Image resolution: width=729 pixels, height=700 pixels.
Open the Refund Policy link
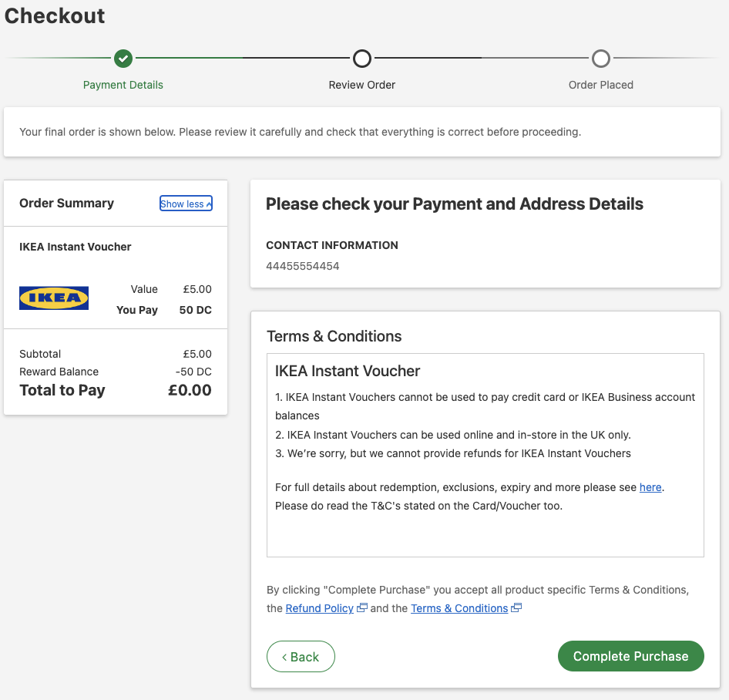pos(319,608)
